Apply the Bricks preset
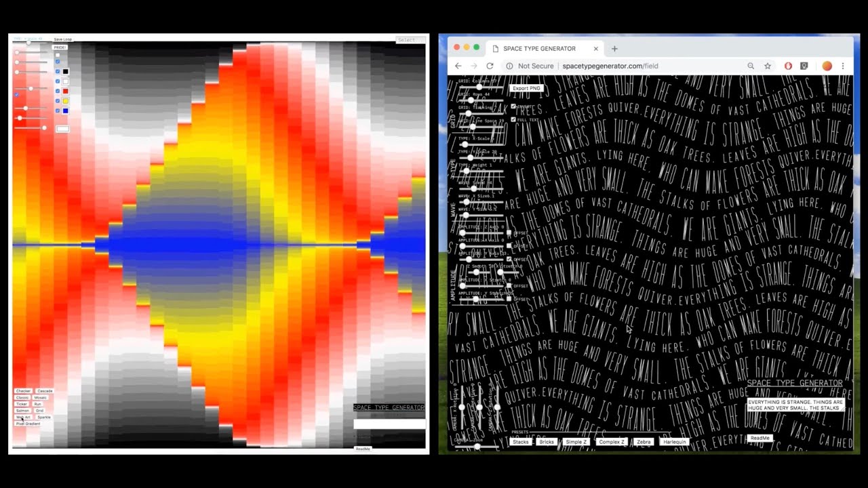This screenshot has width=868, height=488. pyautogui.click(x=547, y=441)
